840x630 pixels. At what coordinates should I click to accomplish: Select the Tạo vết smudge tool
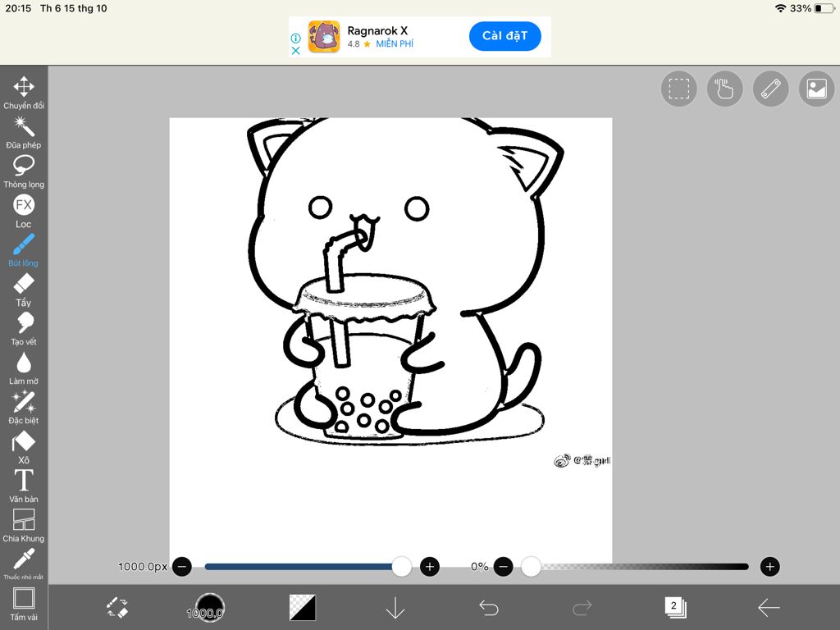coord(24,329)
